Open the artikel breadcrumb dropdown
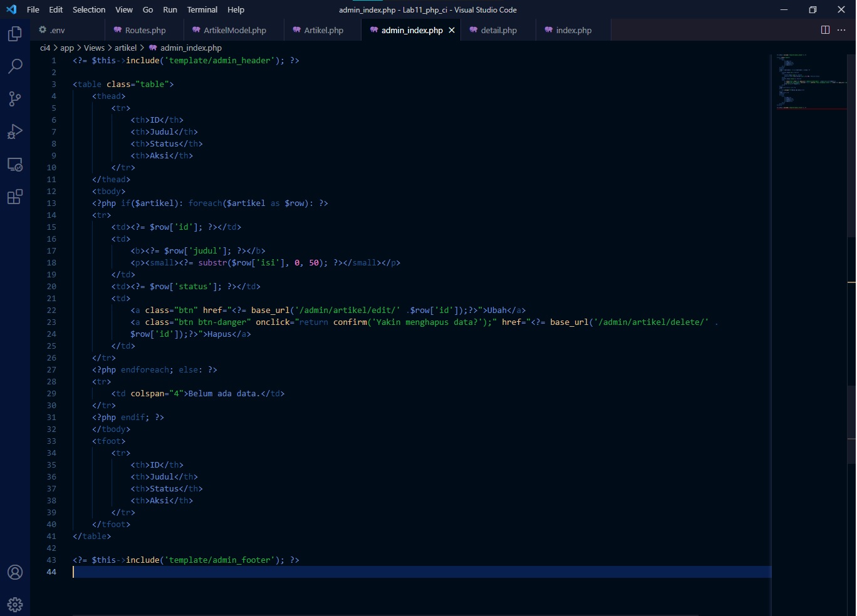Viewport: 857px width, 616px height. click(x=127, y=48)
